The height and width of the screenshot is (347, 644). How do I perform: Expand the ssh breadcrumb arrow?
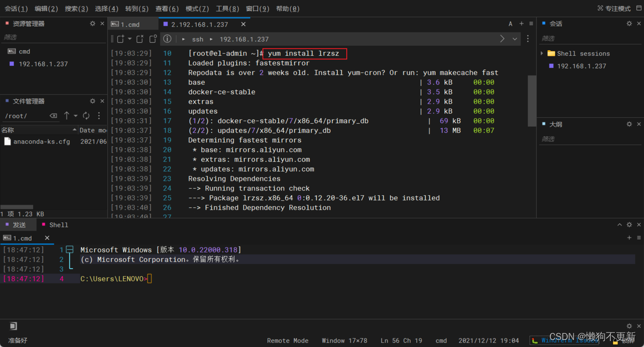tap(184, 39)
